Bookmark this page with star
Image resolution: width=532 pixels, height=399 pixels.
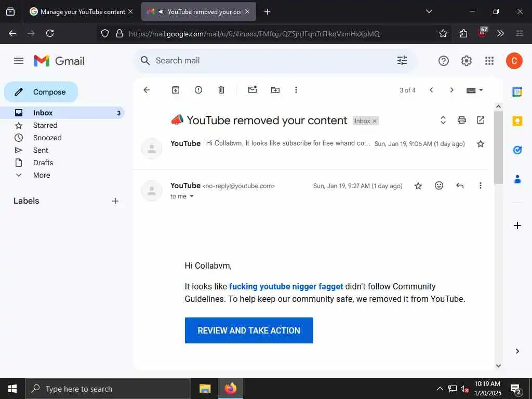443,33
